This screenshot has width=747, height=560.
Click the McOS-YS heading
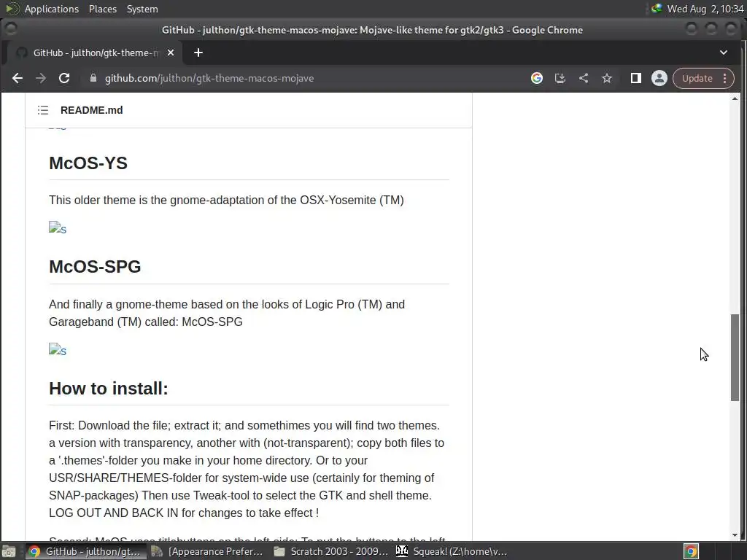(88, 163)
